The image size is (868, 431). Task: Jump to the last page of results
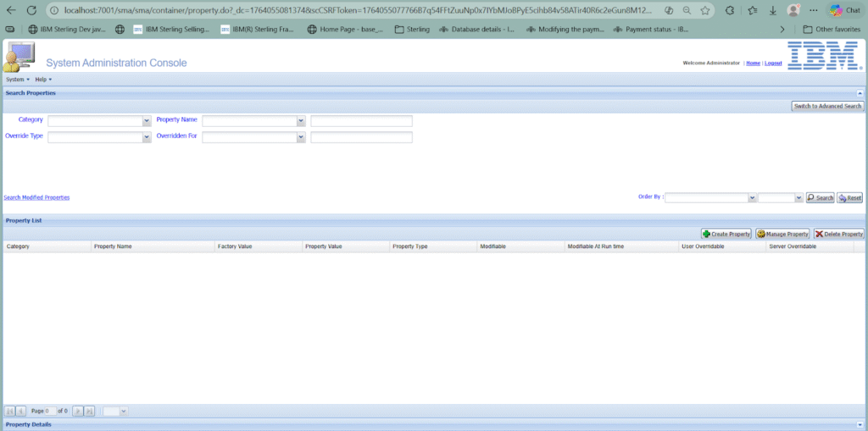tap(89, 411)
